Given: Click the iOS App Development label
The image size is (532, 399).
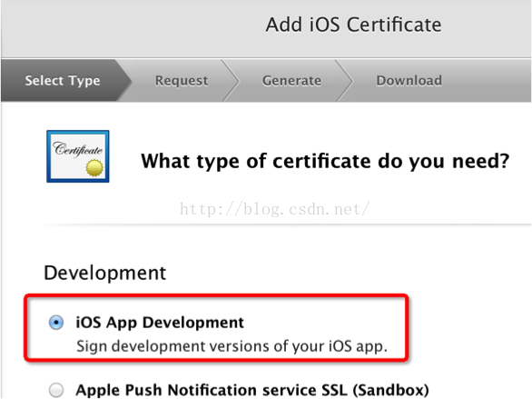Looking at the screenshot, I should point(160,323).
